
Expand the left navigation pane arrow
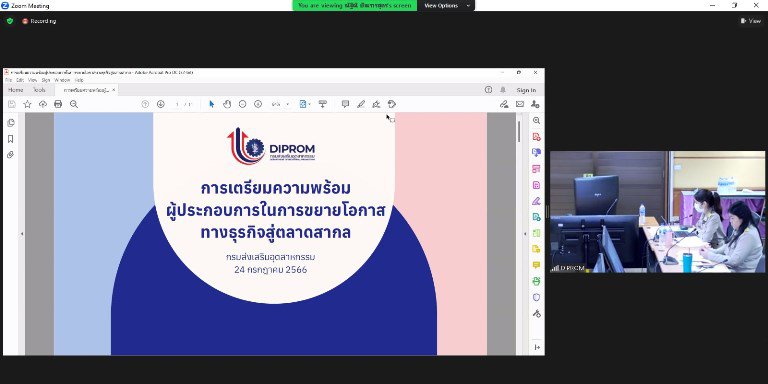[x=22, y=234]
